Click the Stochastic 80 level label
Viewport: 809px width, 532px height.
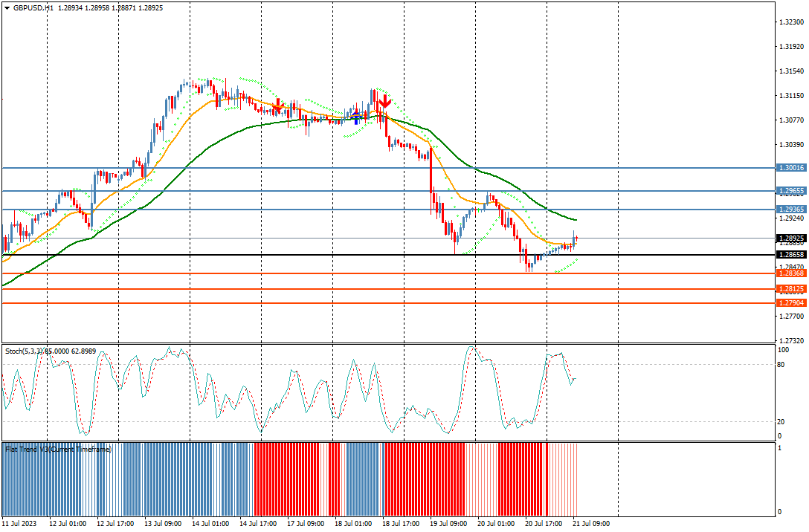point(781,365)
